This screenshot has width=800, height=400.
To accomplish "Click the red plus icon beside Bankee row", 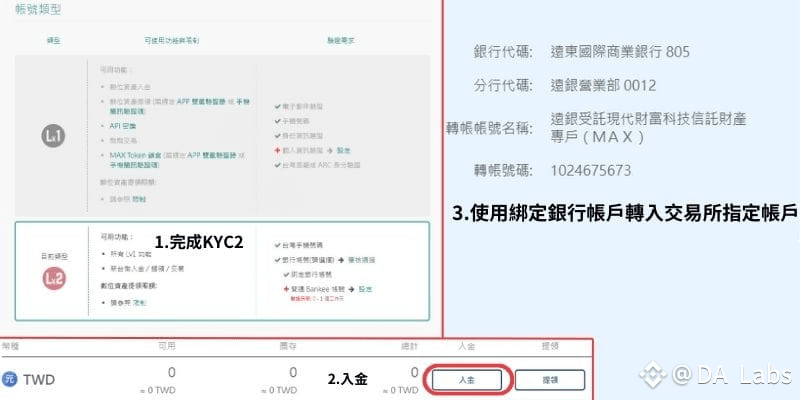I will coord(287,289).
